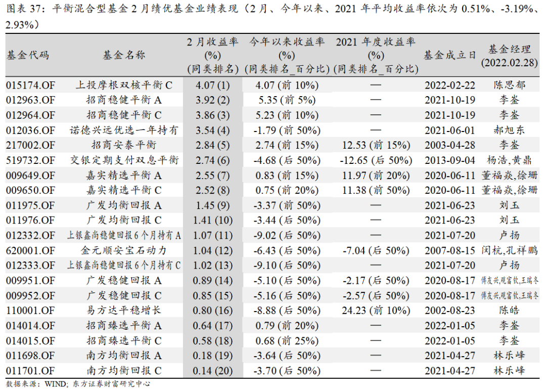Click 2021 return 24.23 (前10%)
546x392 pixels.
click(x=376, y=311)
